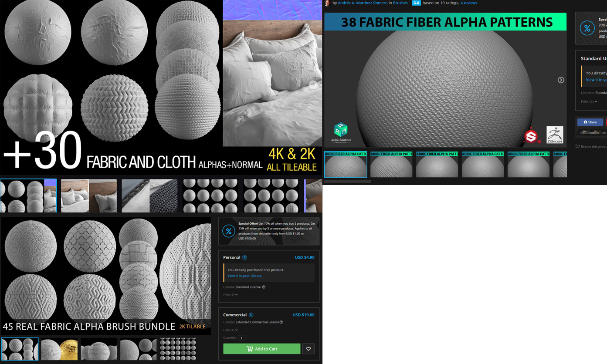The width and height of the screenshot is (607, 364).
Task: Select the first sphere-grid thumbnail in +30 Fabric gallery
Action: (x=210, y=195)
